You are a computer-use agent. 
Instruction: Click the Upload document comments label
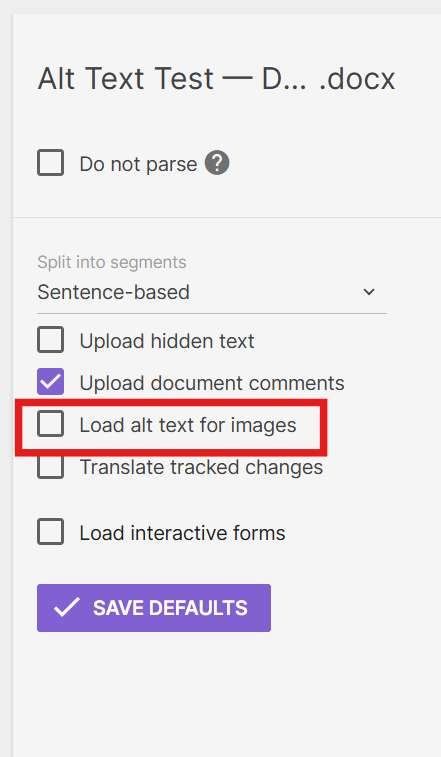pos(212,383)
